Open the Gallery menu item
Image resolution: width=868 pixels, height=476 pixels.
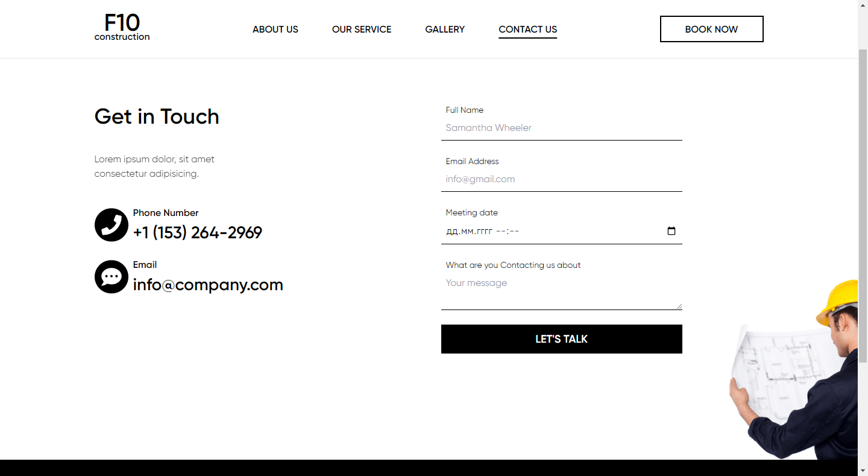click(x=445, y=30)
